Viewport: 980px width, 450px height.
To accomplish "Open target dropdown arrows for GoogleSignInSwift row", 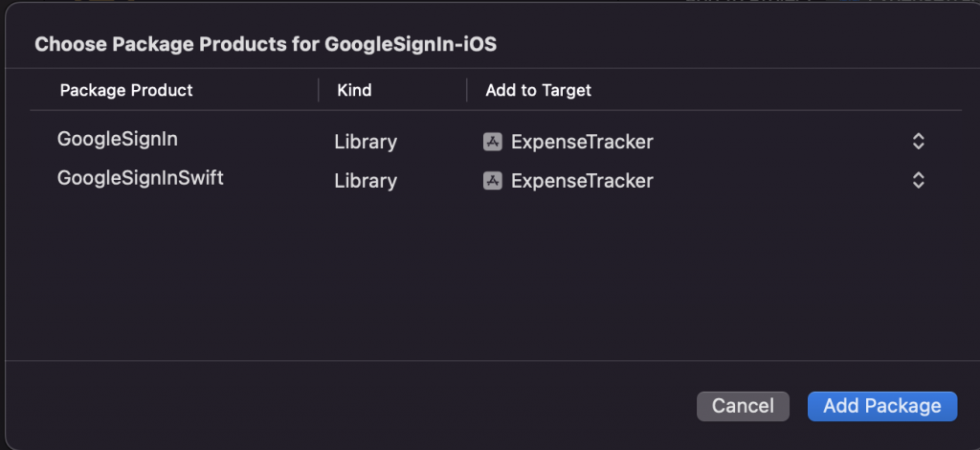I will pos(918,180).
